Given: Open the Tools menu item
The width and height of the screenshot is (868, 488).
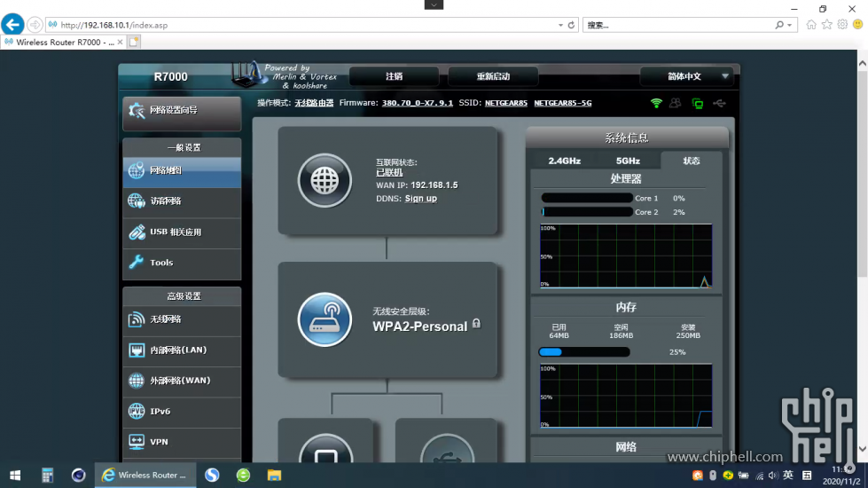Looking at the screenshot, I should (x=182, y=263).
